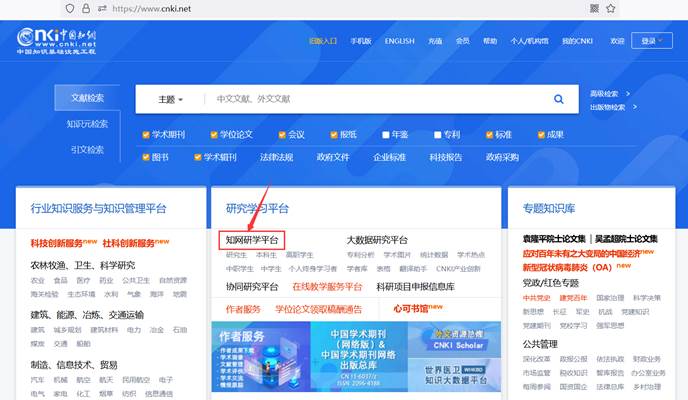Viewport: 688px width, 400px height.
Task: Click the browser shield icon
Action: pos(69,8)
